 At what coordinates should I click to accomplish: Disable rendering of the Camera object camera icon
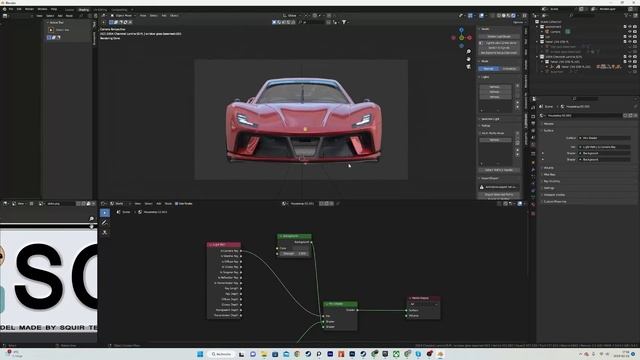click(635, 31)
